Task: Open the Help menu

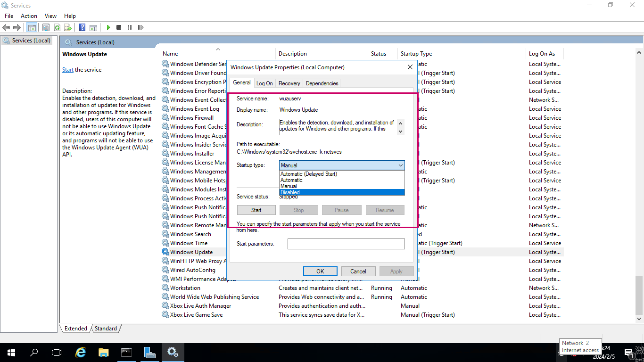Action: click(70, 16)
